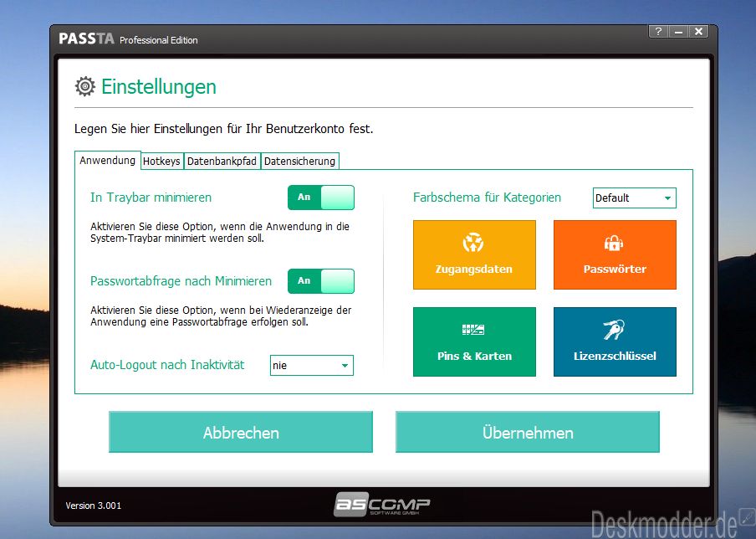Click the Passwörter padlock tile icon

(614, 243)
